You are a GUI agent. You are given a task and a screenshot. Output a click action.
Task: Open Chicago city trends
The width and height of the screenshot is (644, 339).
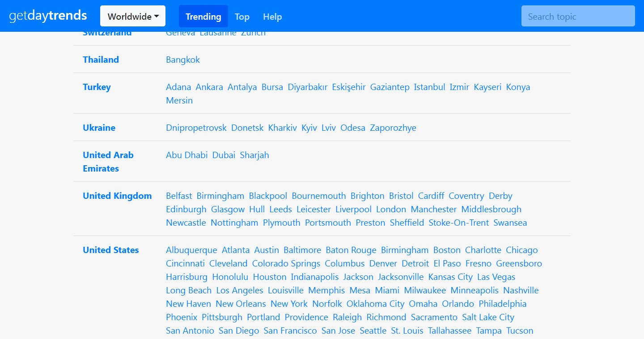522,250
